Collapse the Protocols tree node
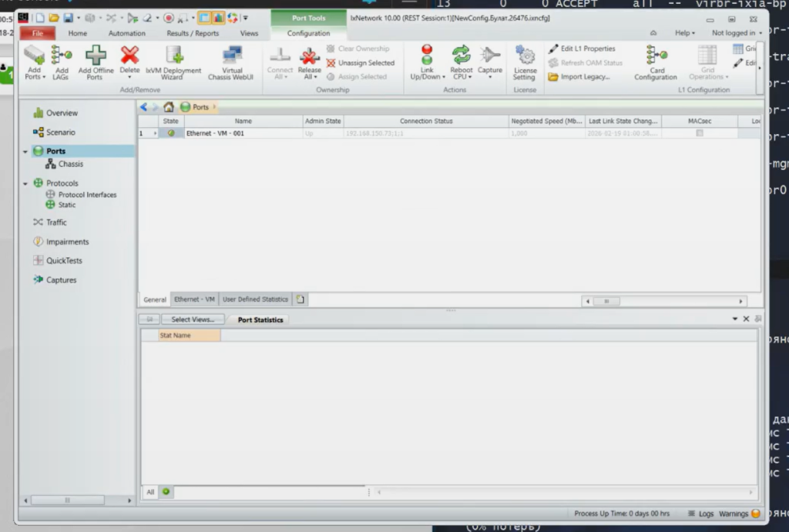The width and height of the screenshot is (789, 532). 25,183
